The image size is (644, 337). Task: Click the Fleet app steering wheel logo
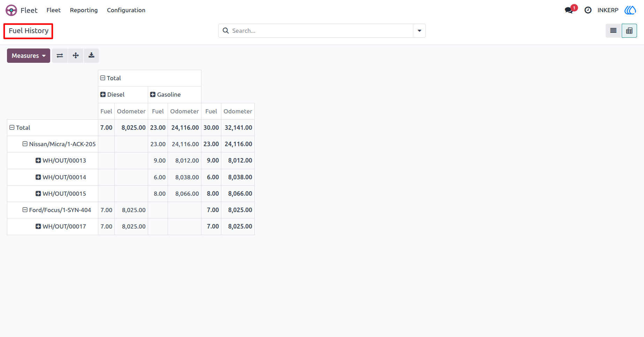[x=11, y=10]
